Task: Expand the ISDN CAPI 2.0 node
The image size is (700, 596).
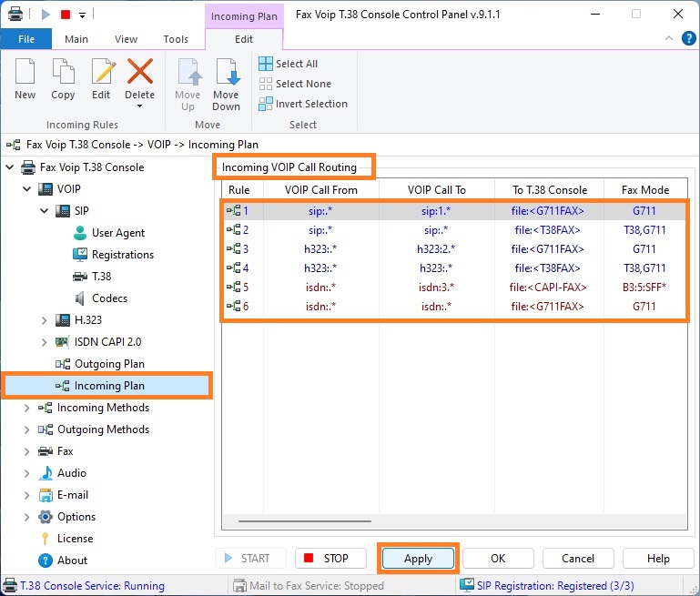Action: coord(44,342)
